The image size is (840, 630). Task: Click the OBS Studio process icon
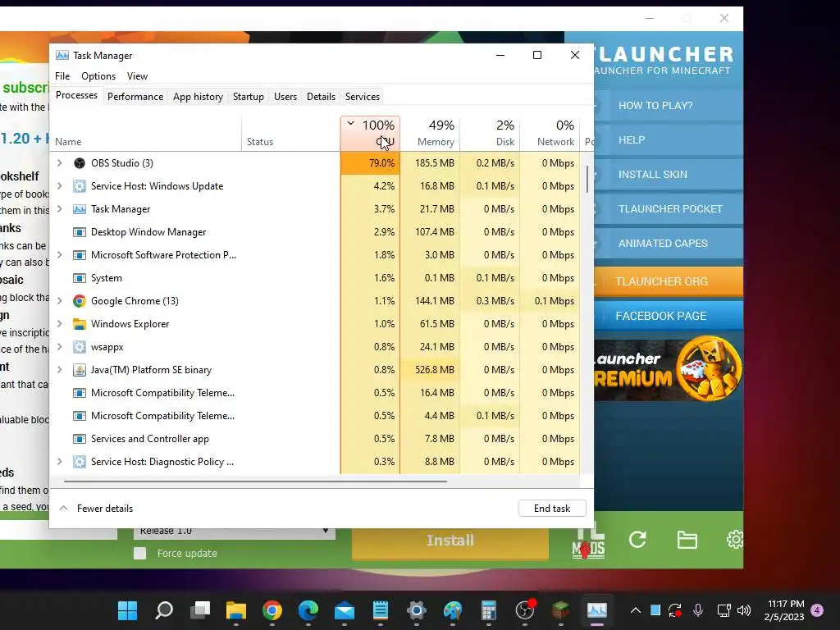pyautogui.click(x=80, y=163)
